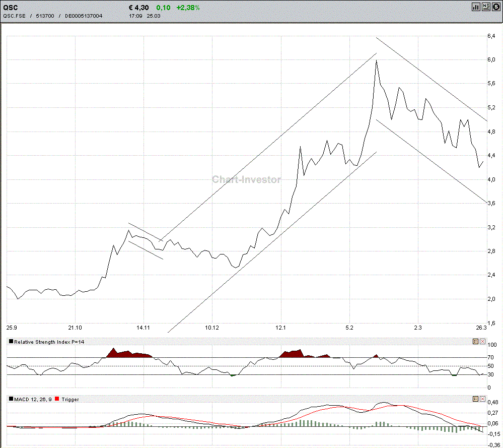
Task: Click the QSC.FSE exchange symbol text
Action: [x=14, y=16]
